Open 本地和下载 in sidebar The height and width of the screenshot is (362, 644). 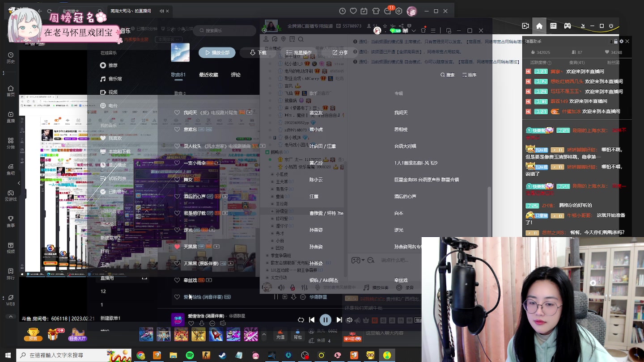[115, 152]
